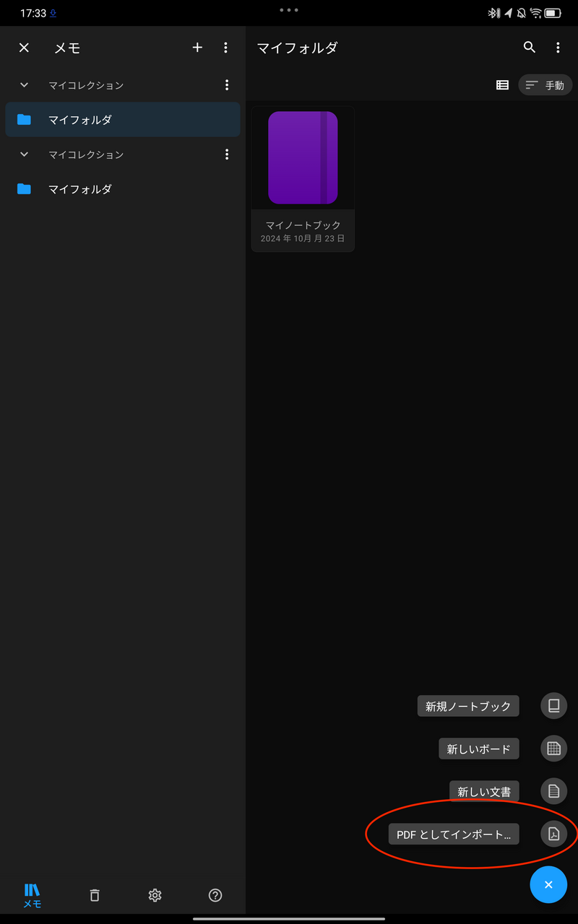Screen dimensions: 578x924
Task: Open overflow menu beside search icon
Action: (558, 48)
